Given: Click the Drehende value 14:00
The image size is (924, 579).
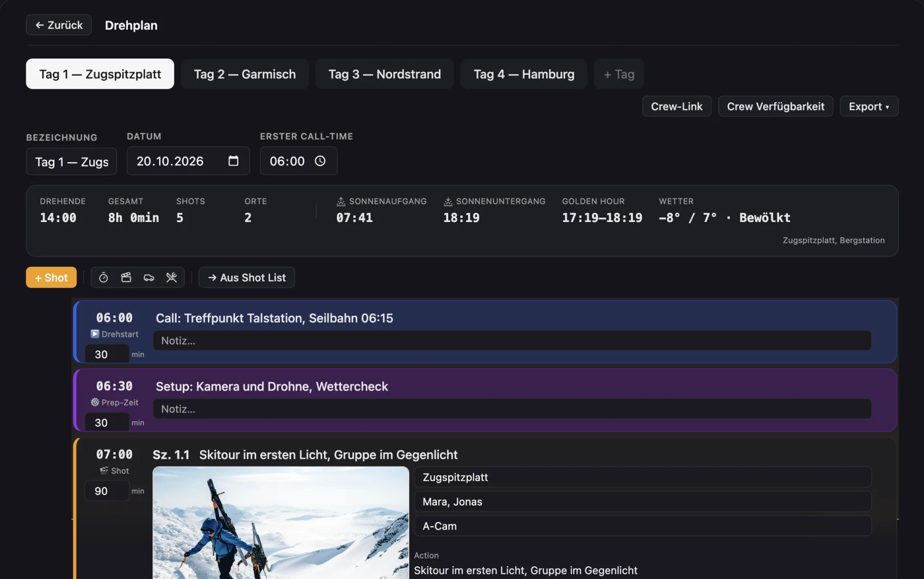Looking at the screenshot, I should [x=58, y=218].
